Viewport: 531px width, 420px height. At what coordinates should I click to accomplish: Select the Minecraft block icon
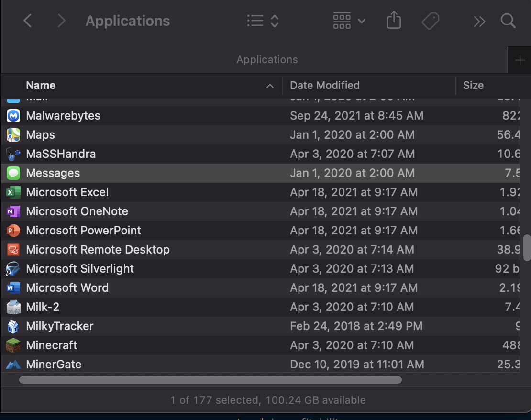click(13, 345)
